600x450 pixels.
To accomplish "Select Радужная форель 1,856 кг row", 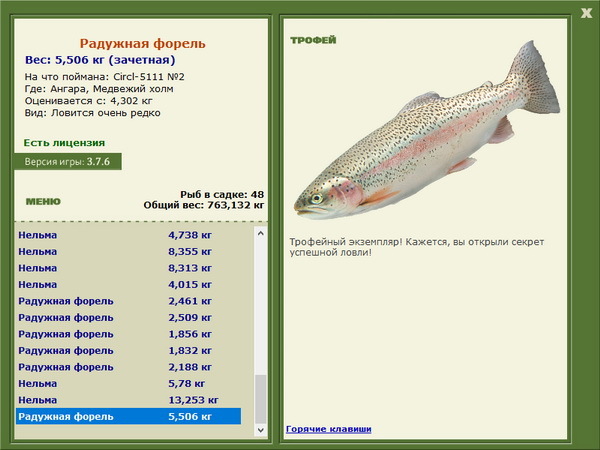I will click(x=129, y=334).
